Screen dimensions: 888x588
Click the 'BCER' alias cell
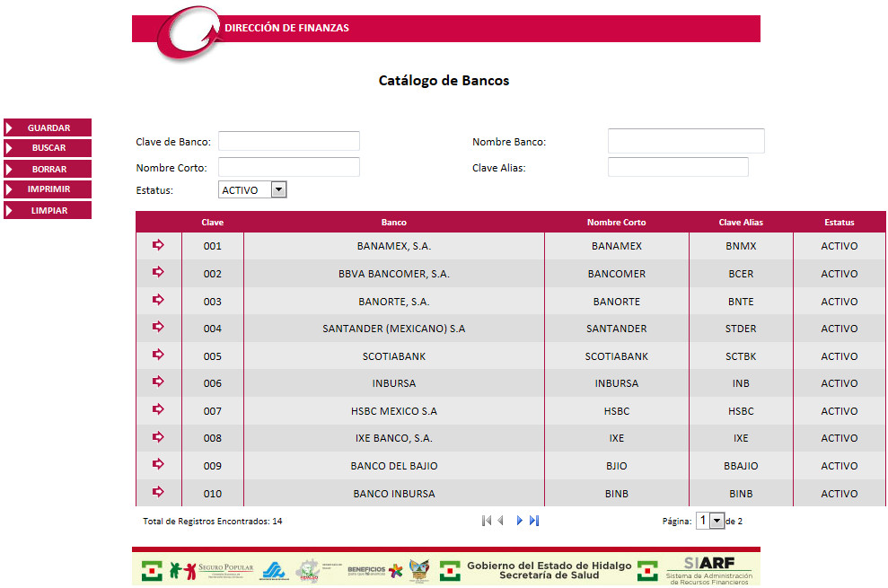(741, 274)
